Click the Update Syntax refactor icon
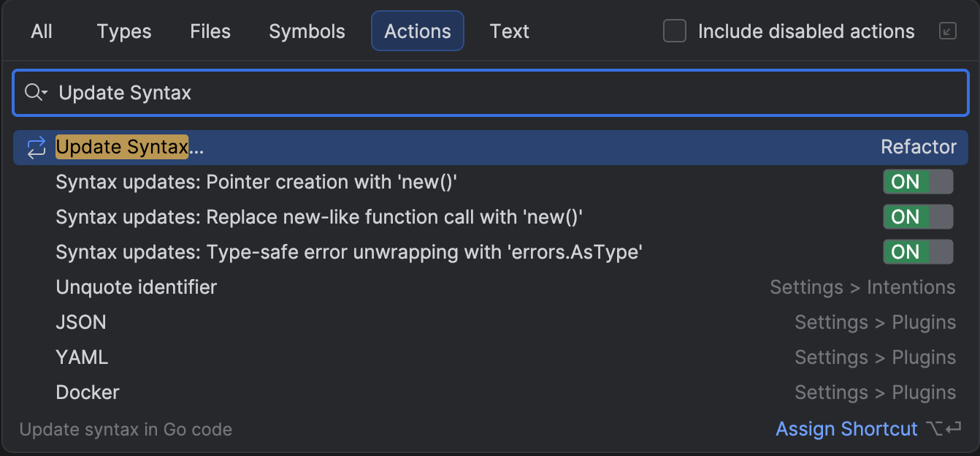The width and height of the screenshot is (980, 456). coord(36,148)
